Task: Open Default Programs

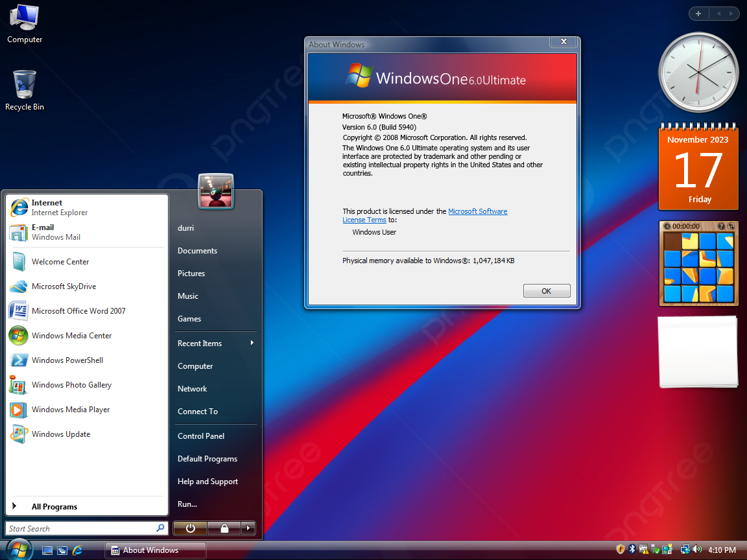Action: pos(215,459)
